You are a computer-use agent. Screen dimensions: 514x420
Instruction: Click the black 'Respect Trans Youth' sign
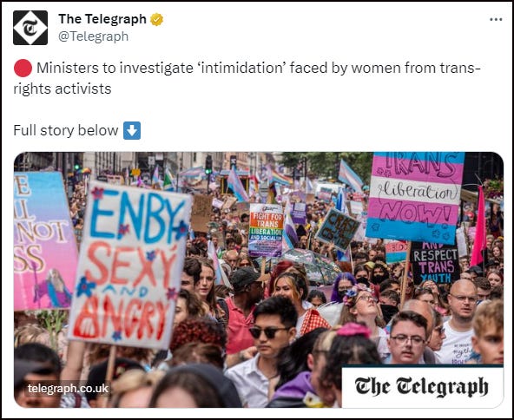434,263
